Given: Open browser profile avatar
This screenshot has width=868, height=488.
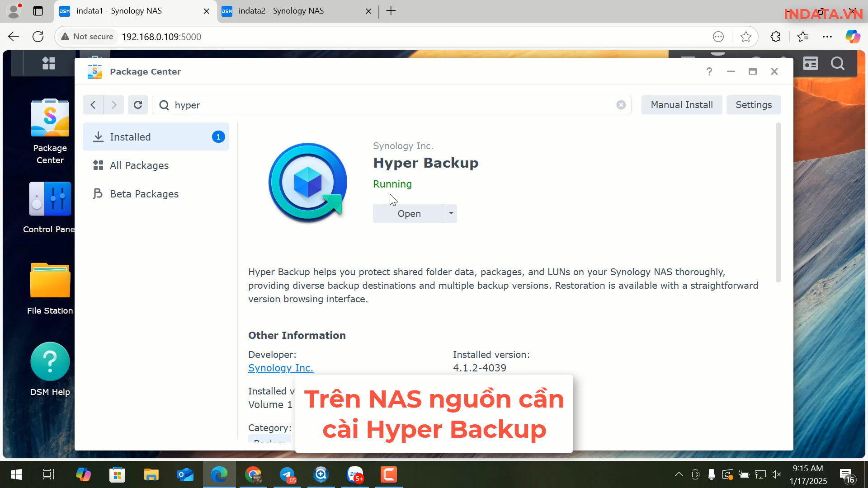Looking at the screenshot, I should 14,11.
